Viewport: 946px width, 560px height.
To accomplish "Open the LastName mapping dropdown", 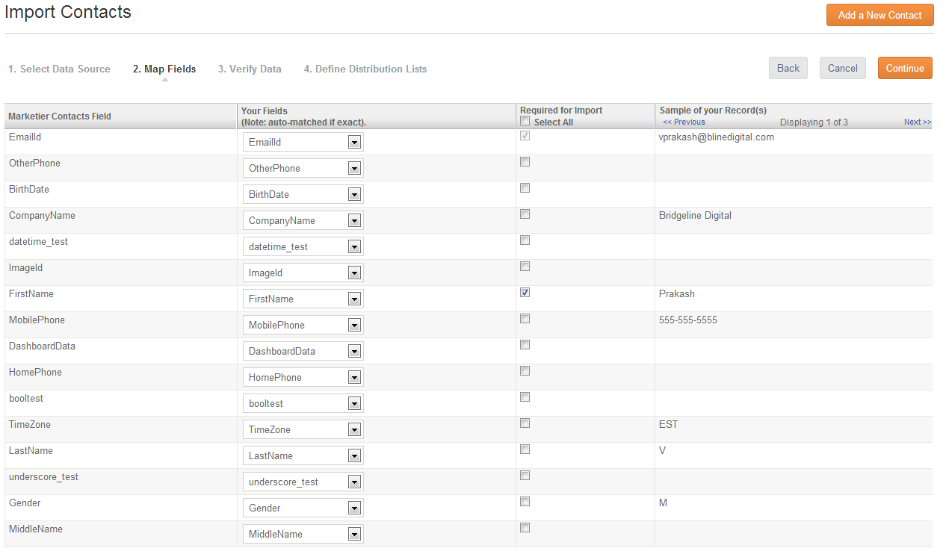I will (303, 455).
